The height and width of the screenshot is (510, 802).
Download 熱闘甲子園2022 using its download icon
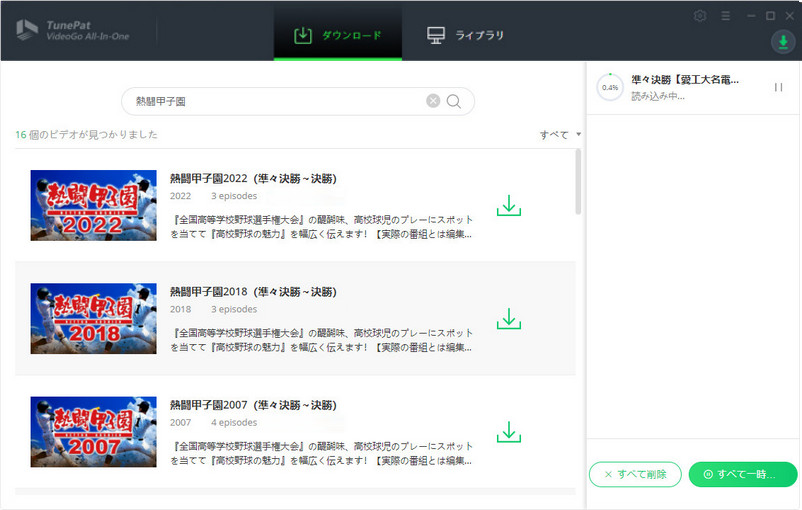(x=509, y=206)
